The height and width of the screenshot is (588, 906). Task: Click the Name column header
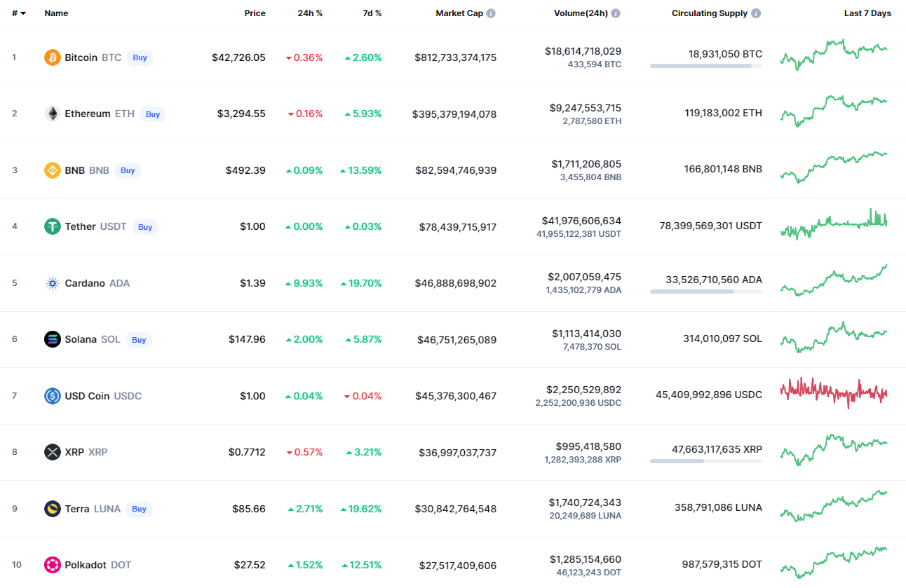click(x=56, y=13)
